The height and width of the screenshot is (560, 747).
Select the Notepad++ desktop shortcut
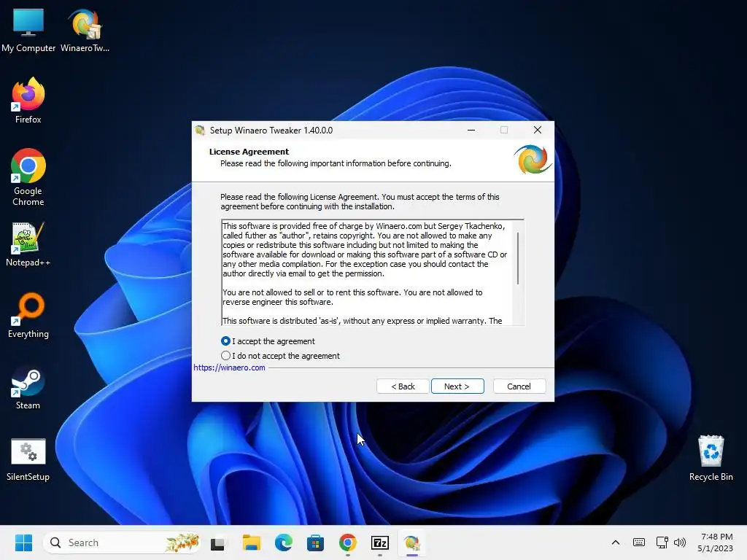(28, 244)
